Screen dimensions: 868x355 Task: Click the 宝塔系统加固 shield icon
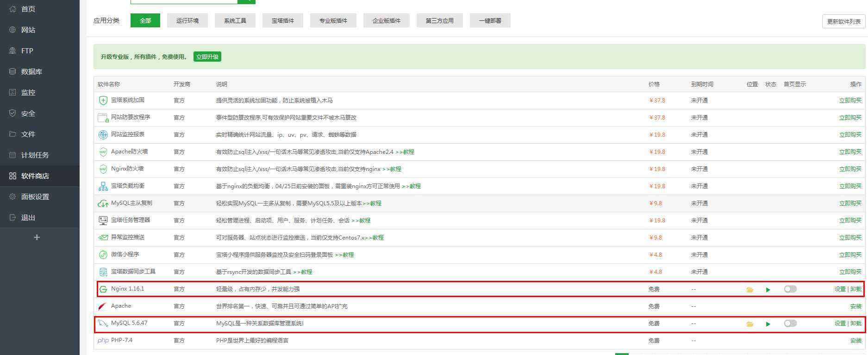click(x=103, y=100)
